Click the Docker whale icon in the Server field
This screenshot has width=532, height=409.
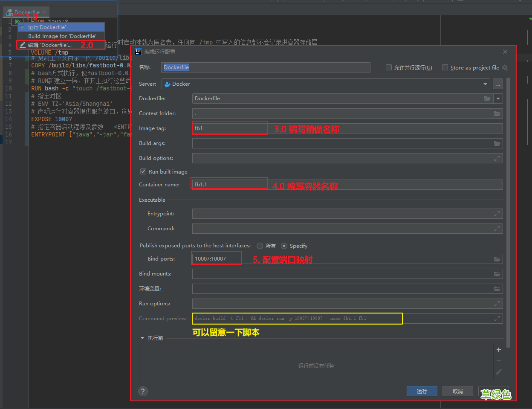coord(167,84)
